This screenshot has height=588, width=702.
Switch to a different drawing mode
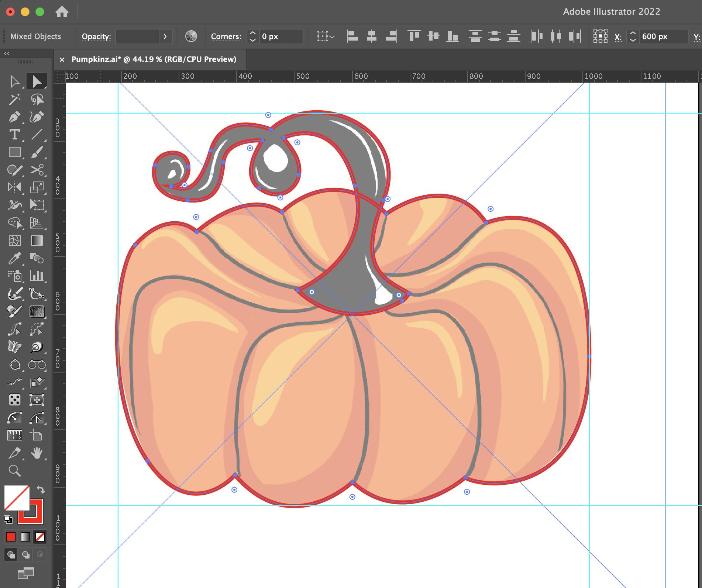(x=25, y=554)
